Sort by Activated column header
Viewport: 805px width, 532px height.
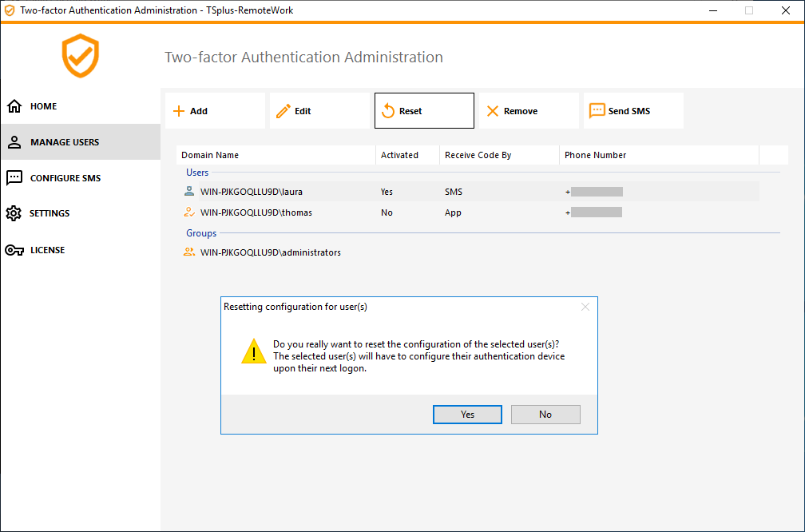[x=399, y=155]
